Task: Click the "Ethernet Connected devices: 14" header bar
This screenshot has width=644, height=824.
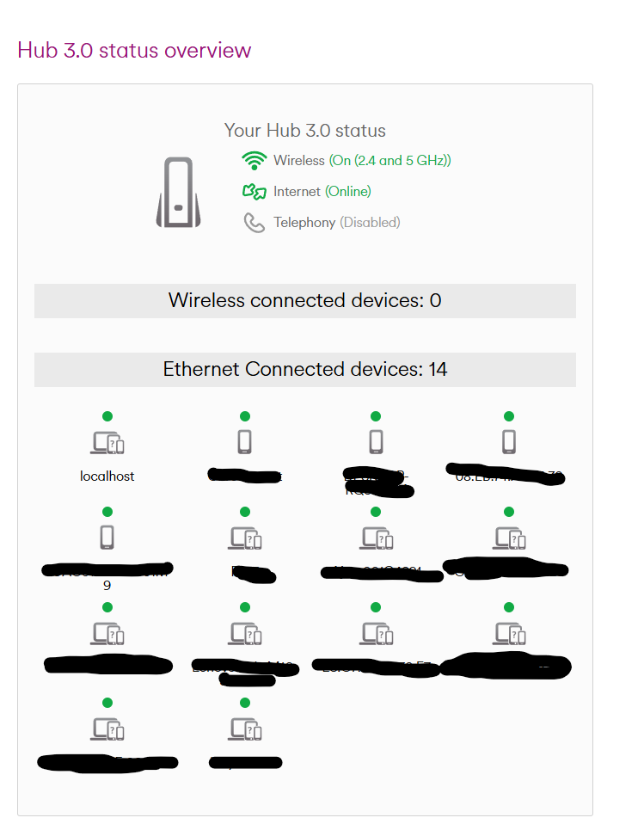Action: pyautogui.click(x=305, y=370)
